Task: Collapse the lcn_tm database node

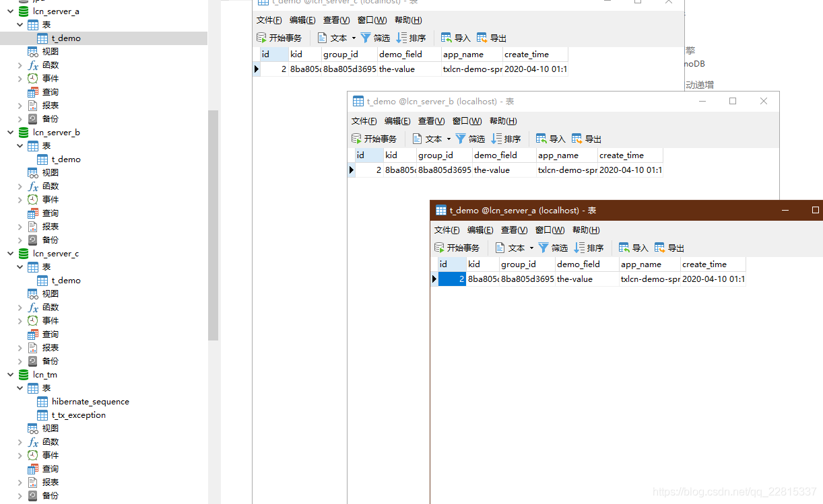Action: 10,375
